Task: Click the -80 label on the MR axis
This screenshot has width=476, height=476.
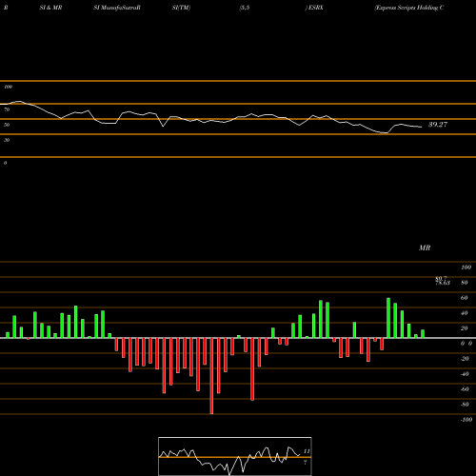Action: click(465, 405)
